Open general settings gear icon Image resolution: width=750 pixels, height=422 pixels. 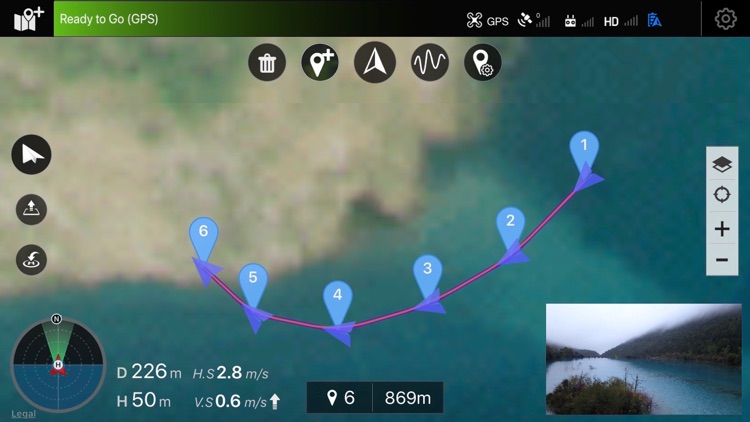pyautogui.click(x=726, y=19)
